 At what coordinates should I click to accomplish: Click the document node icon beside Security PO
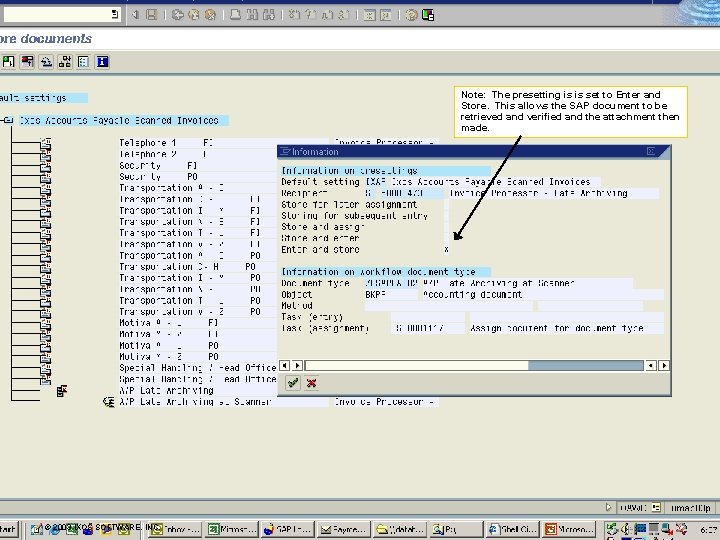[45, 177]
